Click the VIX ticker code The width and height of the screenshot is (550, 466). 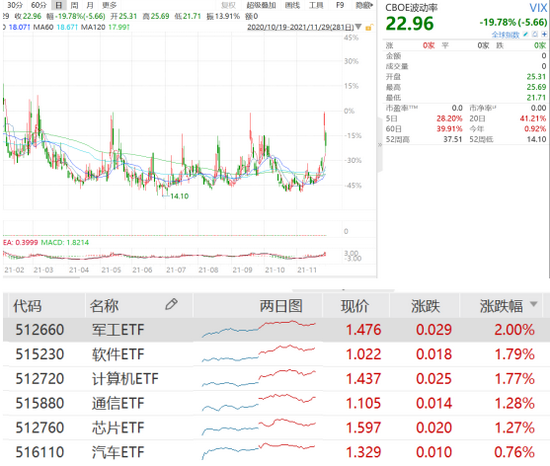click(x=538, y=8)
